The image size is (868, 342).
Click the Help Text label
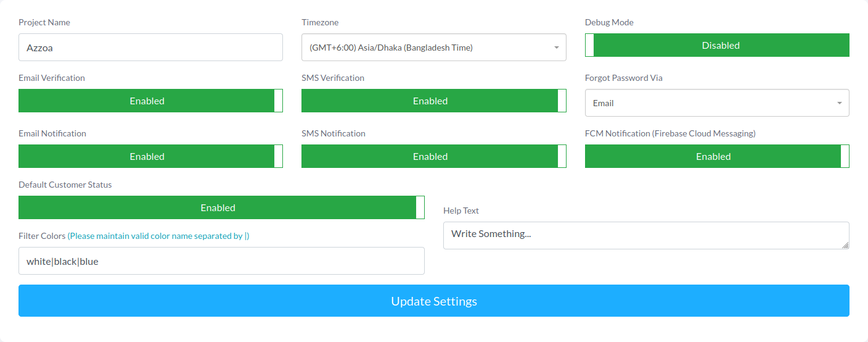point(461,211)
